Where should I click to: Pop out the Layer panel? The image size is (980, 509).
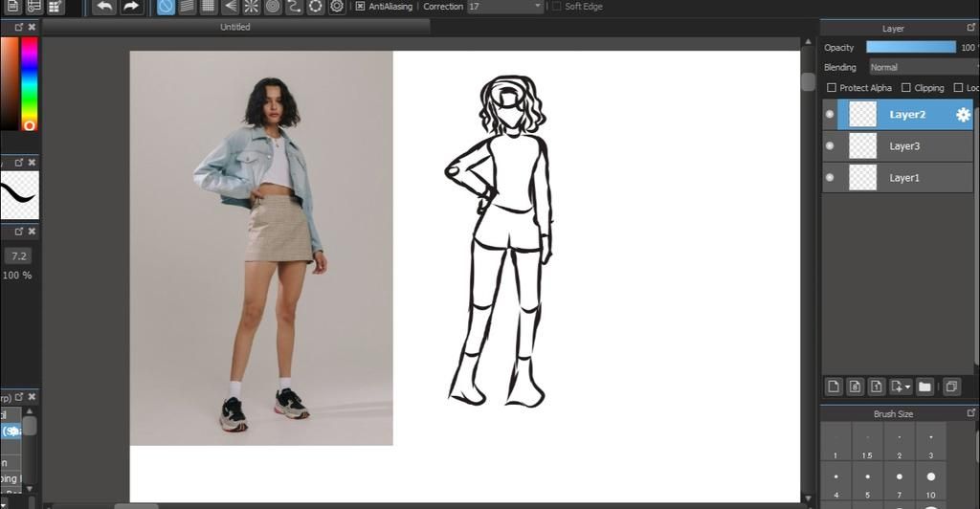click(970, 28)
